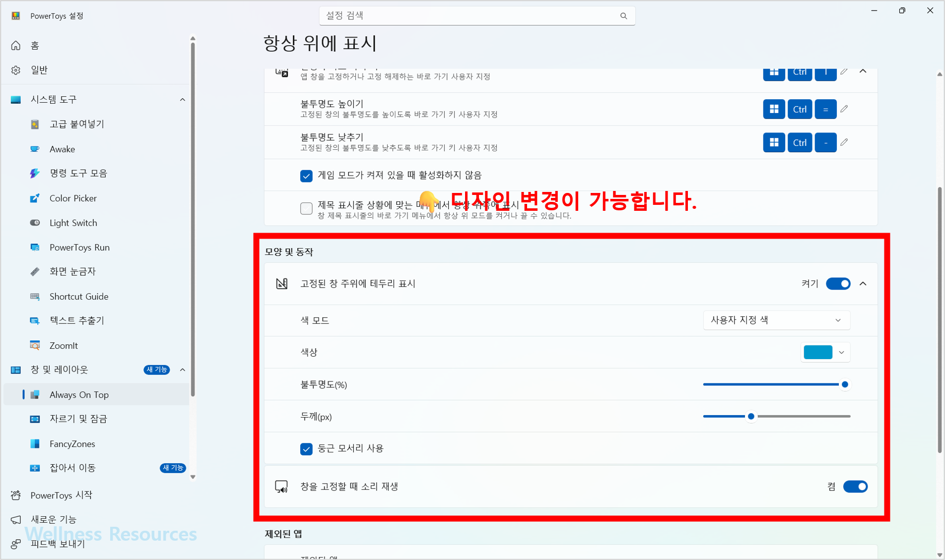This screenshot has width=945, height=560.
Task: Click the = key button
Action: [x=825, y=109]
